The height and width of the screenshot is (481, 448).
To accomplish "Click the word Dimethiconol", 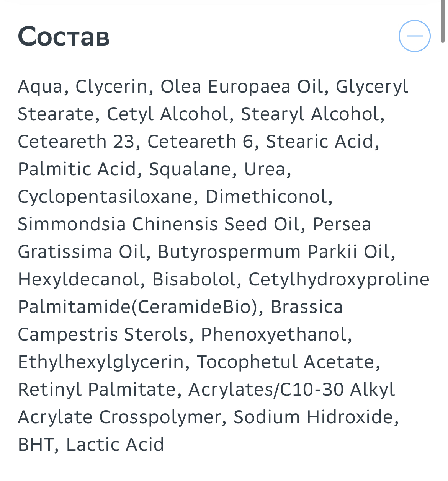I will click(267, 197).
